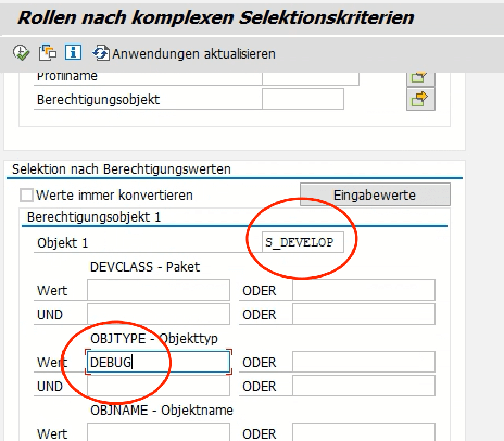Click the Wert field under OBJNAME - Objektname
The image size is (504, 441).
pyautogui.click(x=158, y=433)
